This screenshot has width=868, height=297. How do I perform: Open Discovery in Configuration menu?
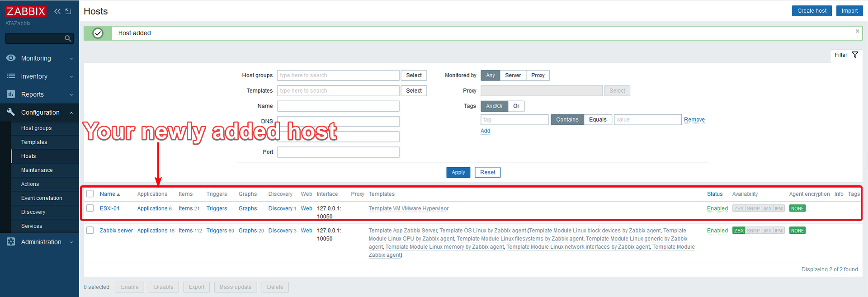[x=33, y=212]
